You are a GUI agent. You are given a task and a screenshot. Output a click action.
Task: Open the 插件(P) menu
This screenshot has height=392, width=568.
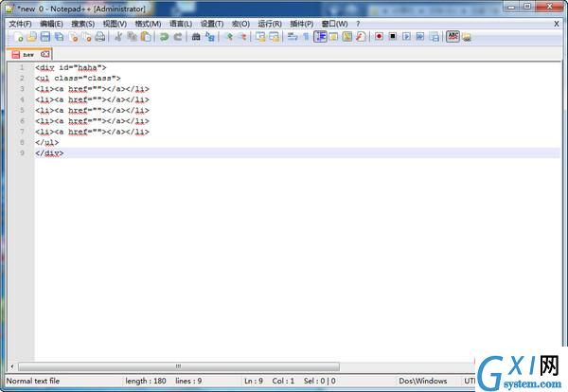coord(301,24)
